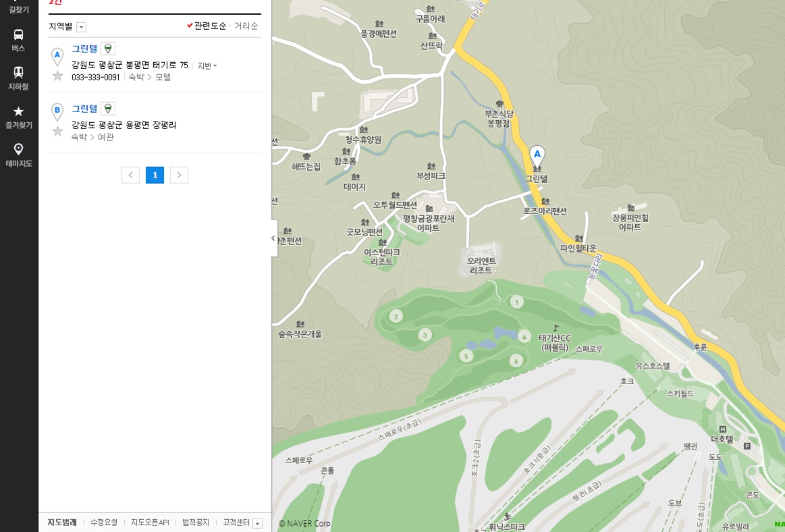Collapse the search results side panel

273,238
